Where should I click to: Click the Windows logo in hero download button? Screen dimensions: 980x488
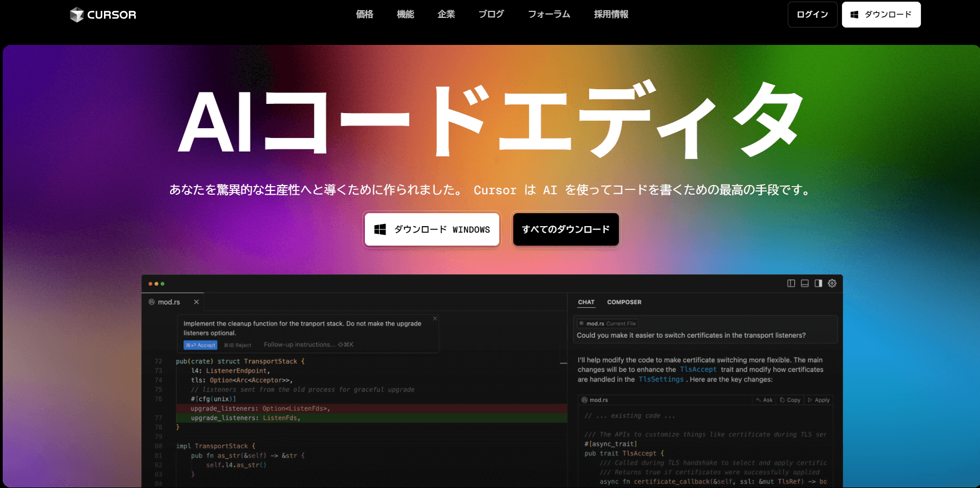[x=380, y=229]
